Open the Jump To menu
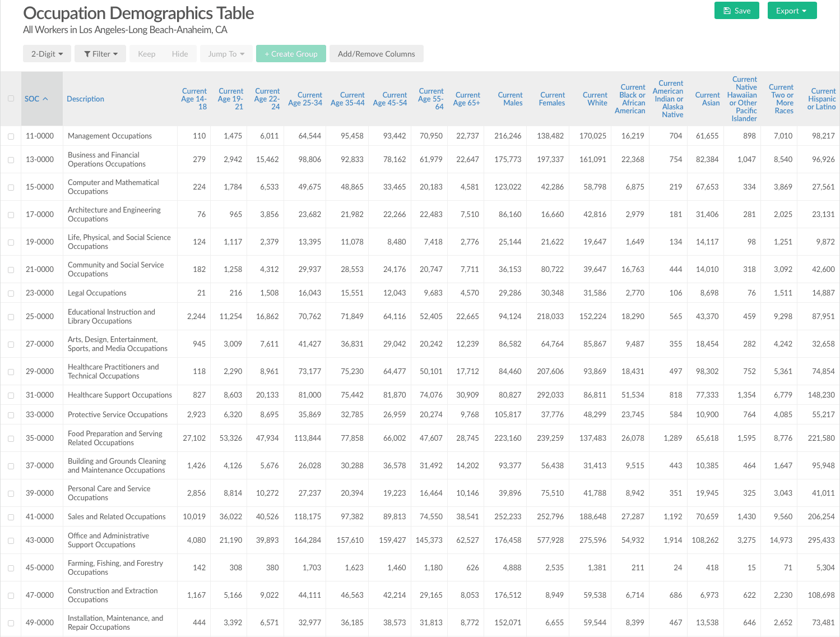840x637 pixels. [x=226, y=54]
